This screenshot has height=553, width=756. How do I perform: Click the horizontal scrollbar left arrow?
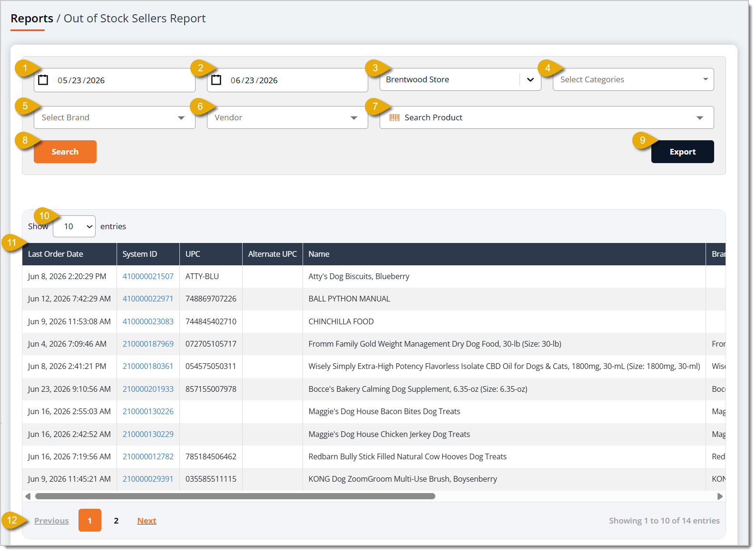tap(28, 496)
